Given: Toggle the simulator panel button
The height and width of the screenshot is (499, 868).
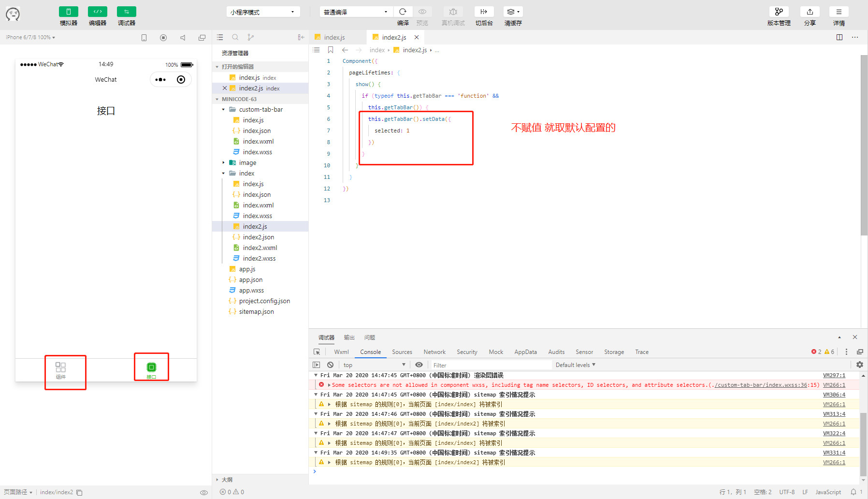Looking at the screenshot, I should pos(68,12).
